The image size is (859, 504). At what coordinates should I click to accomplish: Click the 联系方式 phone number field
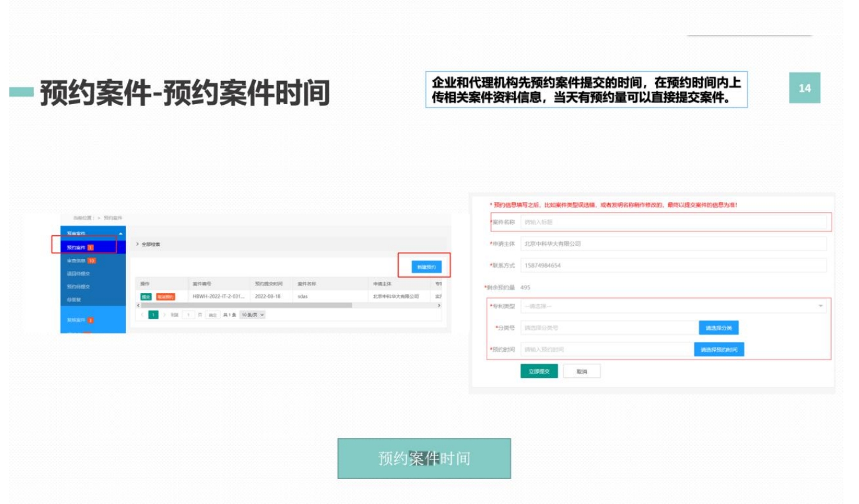[673, 265]
